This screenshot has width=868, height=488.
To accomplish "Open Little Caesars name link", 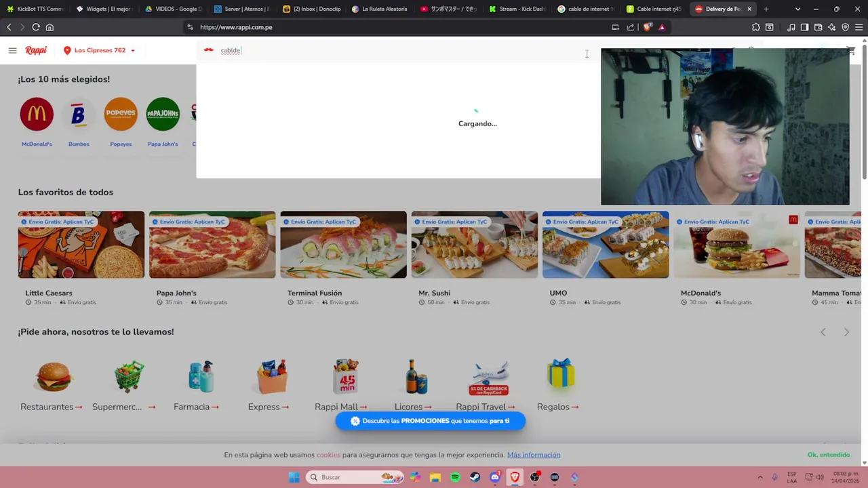I will [x=49, y=293].
